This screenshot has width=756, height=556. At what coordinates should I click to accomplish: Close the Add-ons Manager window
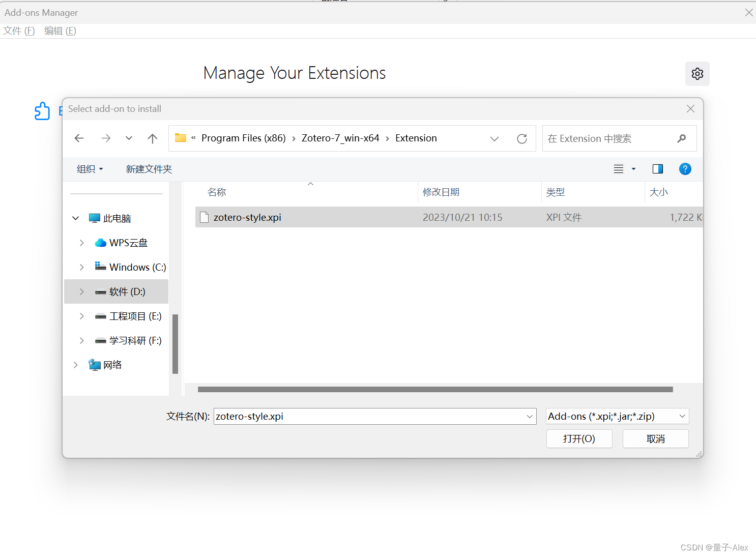749,12
